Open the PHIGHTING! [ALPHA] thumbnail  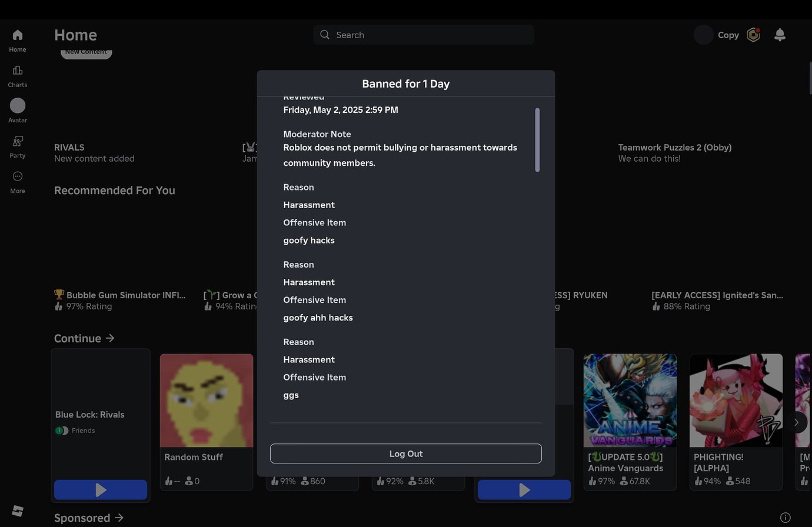click(x=736, y=401)
